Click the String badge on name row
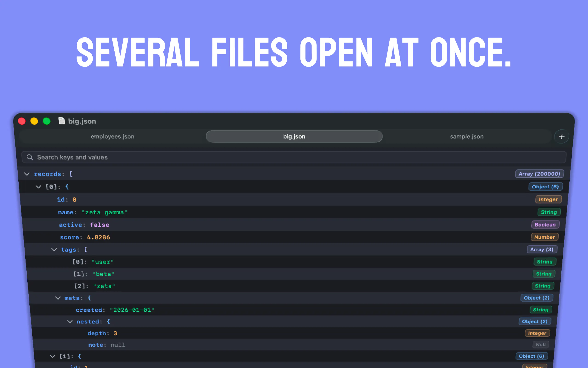The height and width of the screenshot is (368, 588). [x=549, y=212]
